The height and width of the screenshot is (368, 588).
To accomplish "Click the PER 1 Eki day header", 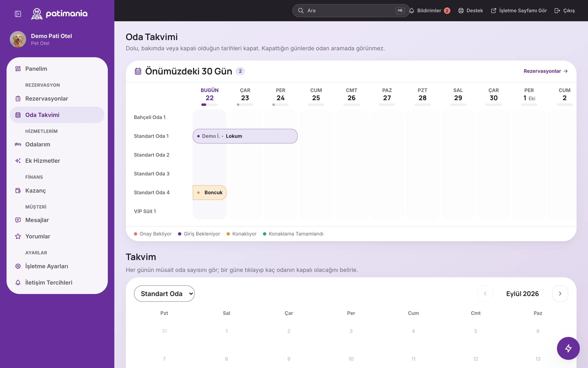I will (x=529, y=94).
